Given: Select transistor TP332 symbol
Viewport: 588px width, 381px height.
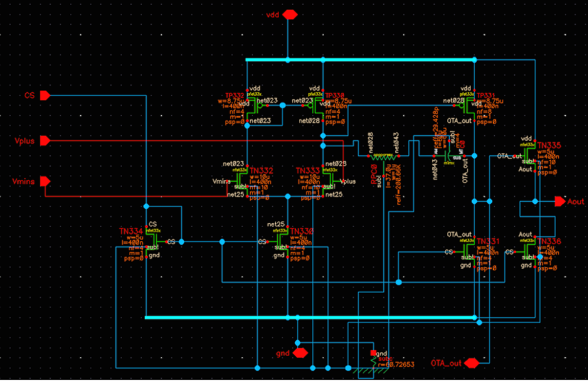Looking at the screenshot, I should coord(255,106).
